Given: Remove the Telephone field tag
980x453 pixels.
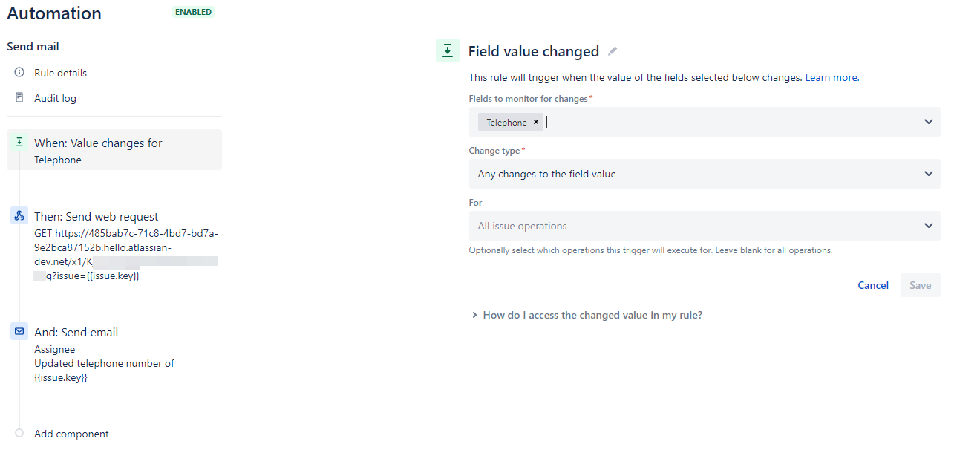Looking at the screenshot, I should click(535, 123).
